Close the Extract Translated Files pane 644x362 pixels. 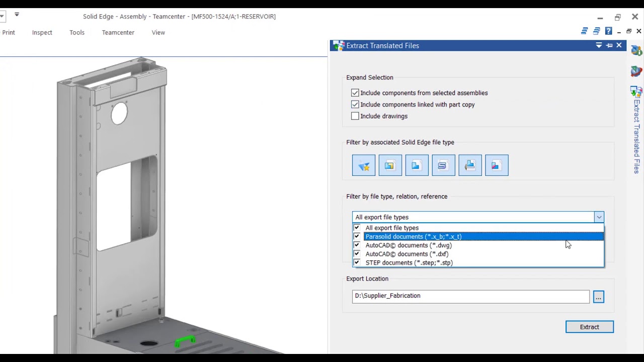(619, 46)
